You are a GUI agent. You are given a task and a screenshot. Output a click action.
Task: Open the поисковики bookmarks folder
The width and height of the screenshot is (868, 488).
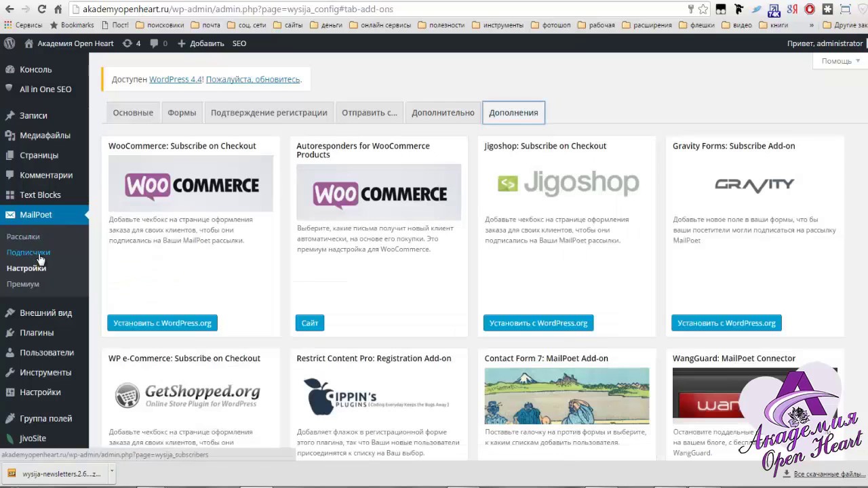[x=160, y=25]
